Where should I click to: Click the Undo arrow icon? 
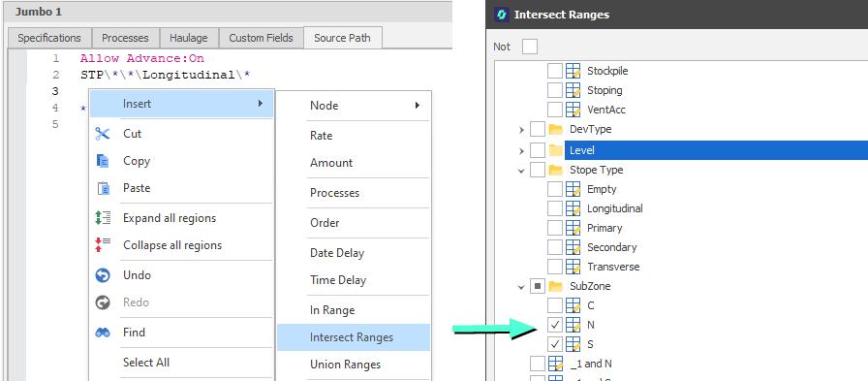coord(103,275)
